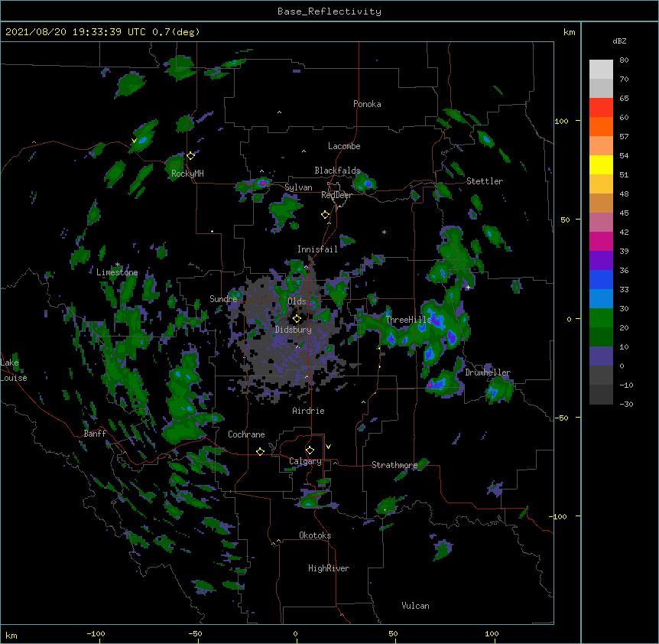Click the storm cell west of Sylvan
The width and height of the screenshot is (659, 644).
tap(261, 183)
